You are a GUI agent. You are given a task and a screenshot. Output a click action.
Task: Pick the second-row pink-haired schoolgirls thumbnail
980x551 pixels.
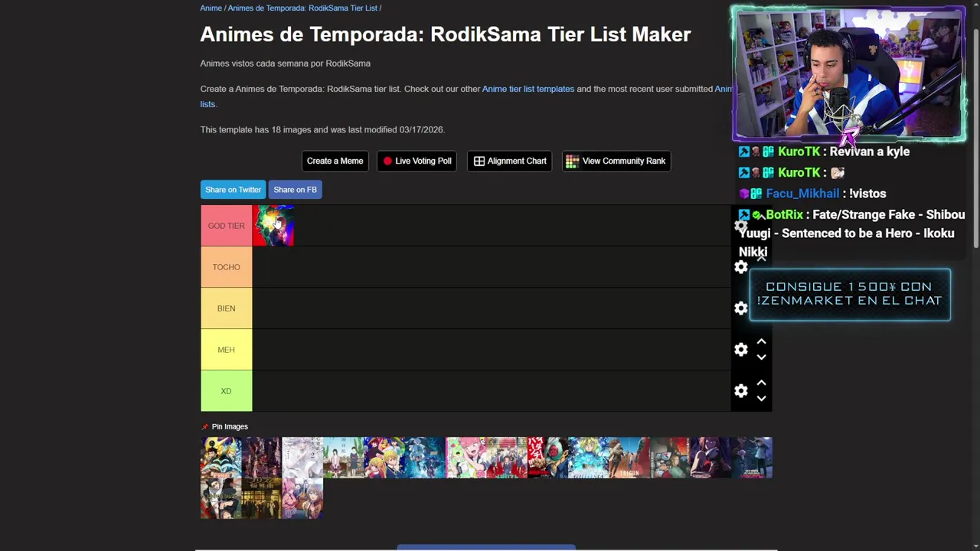(x=302, y=499)
